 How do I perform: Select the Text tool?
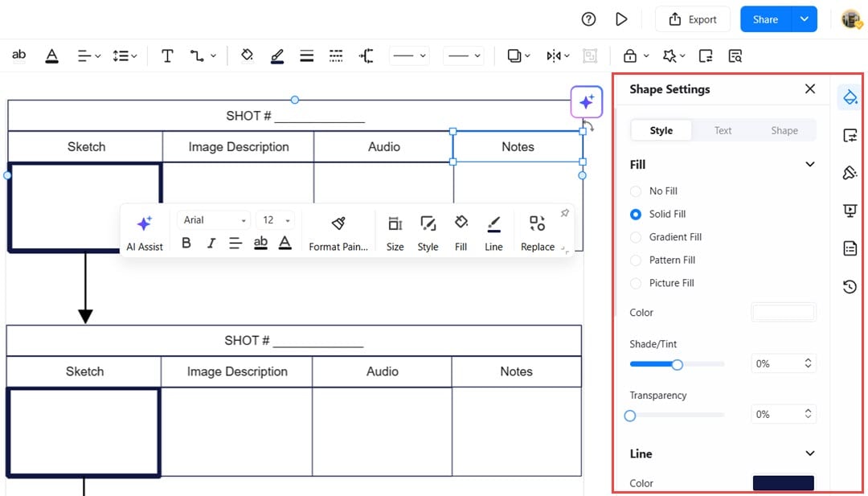[167, 56]
